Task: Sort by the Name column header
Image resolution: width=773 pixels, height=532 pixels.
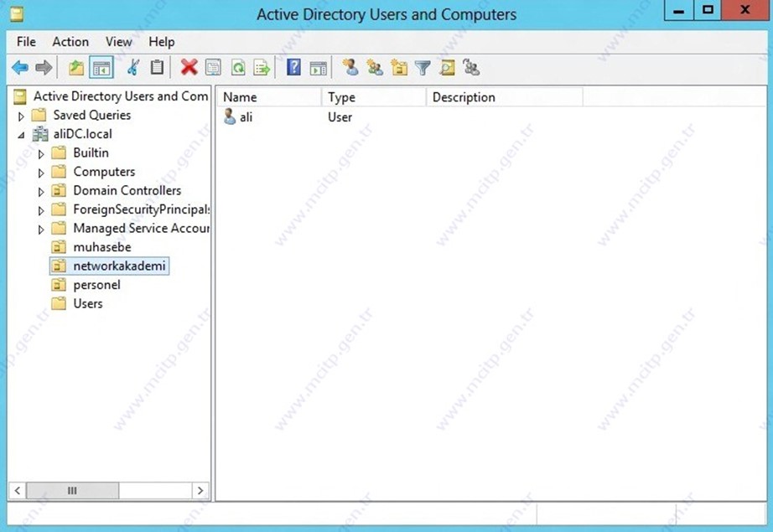Action: [269, 97]
